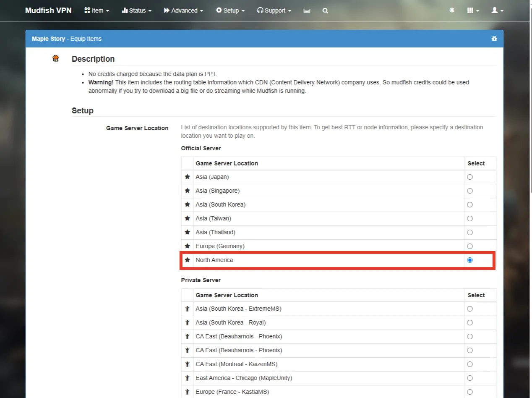
Task: Click the star icon beside Europe (Germany)
Action: point(188,246)
